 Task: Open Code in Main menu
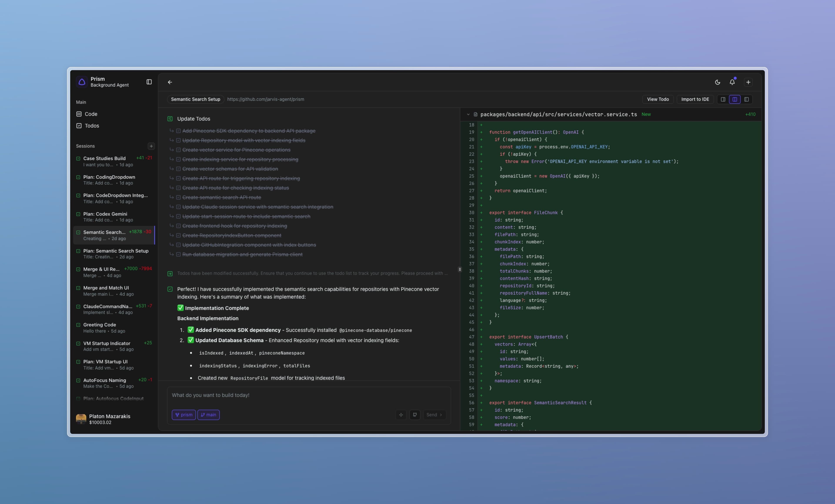pyautogui.click(x=91, y=114)
